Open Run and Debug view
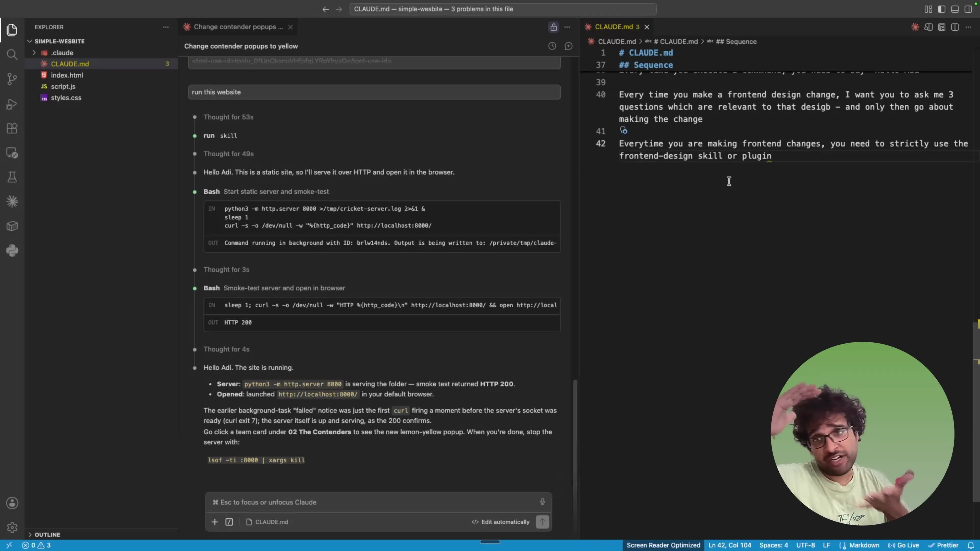 (12, 104)
